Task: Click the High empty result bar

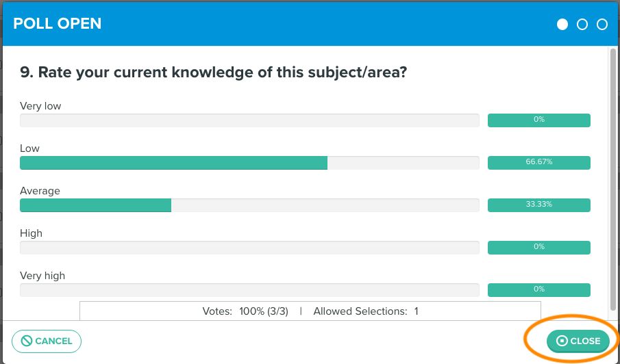Action: pyautogui.click(x=249, y=248)
